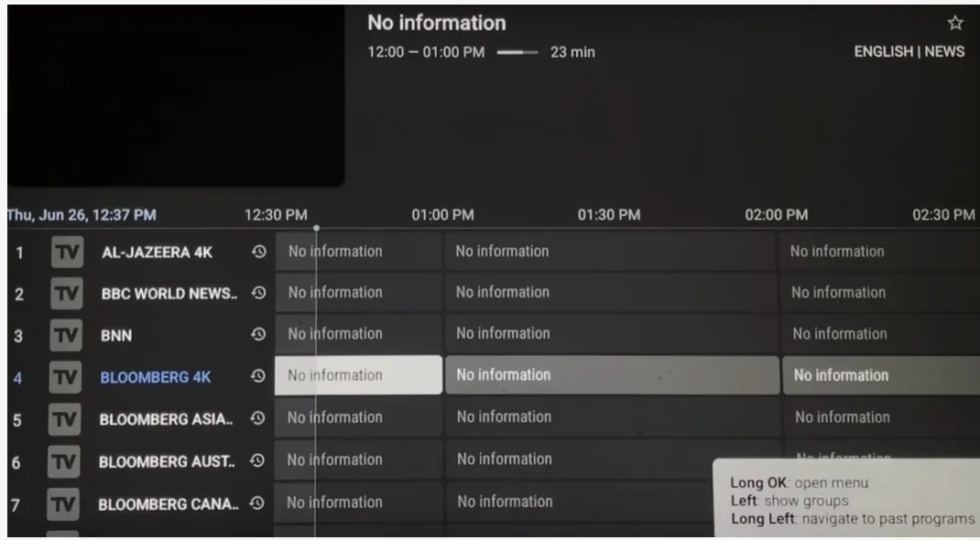This screenshot has width=980, height=540.
Task: Select the BLOOMBERG 4K TV logo icon
Action: click(x=65, y=376)
